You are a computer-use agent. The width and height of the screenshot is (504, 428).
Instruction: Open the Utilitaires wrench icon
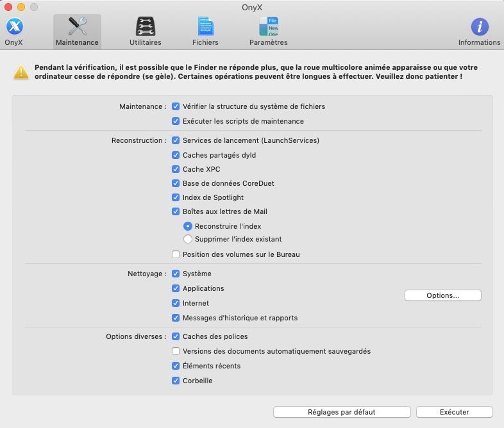coord(146,26)
